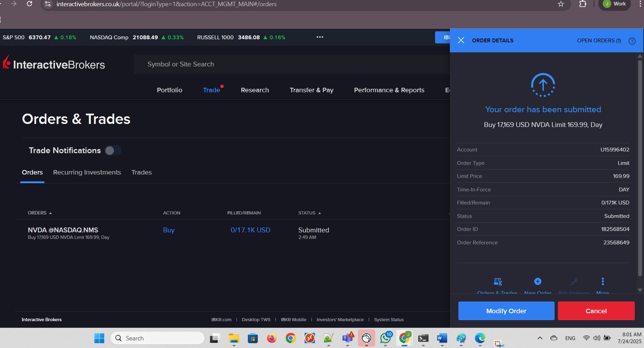
Task: Click account number U15996402
Action: [615, 150]
